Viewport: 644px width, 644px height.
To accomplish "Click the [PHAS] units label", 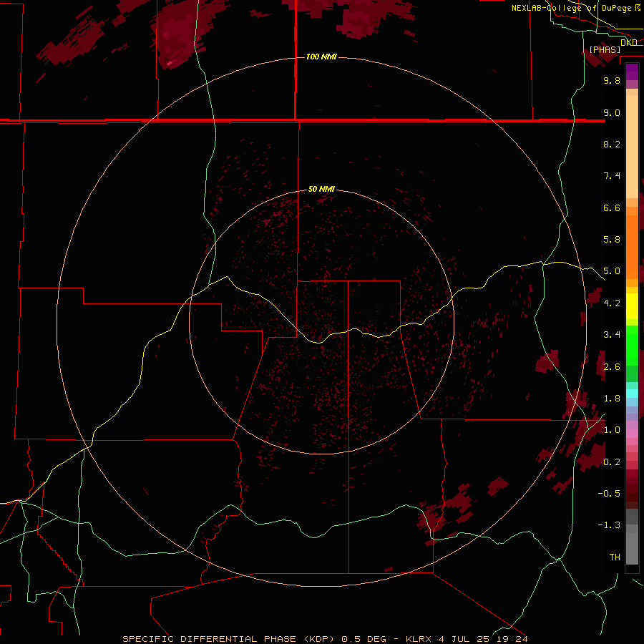I will pos(605,49).
